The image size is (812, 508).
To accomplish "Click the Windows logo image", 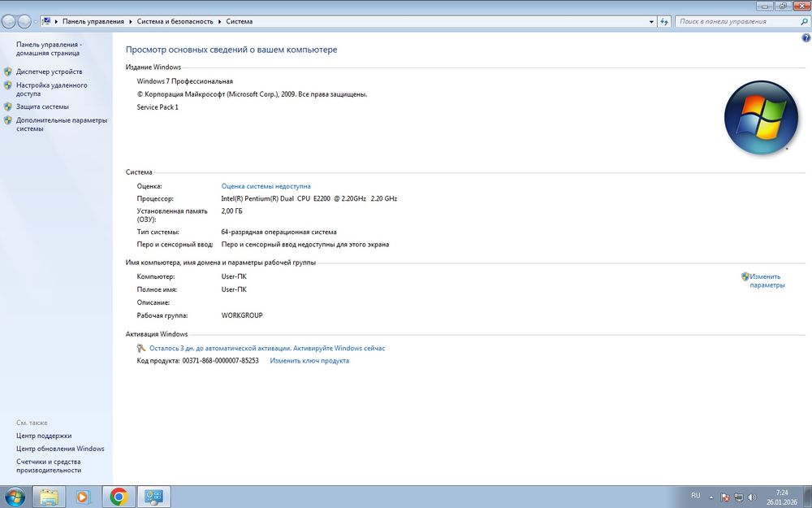I will (762, 117).
